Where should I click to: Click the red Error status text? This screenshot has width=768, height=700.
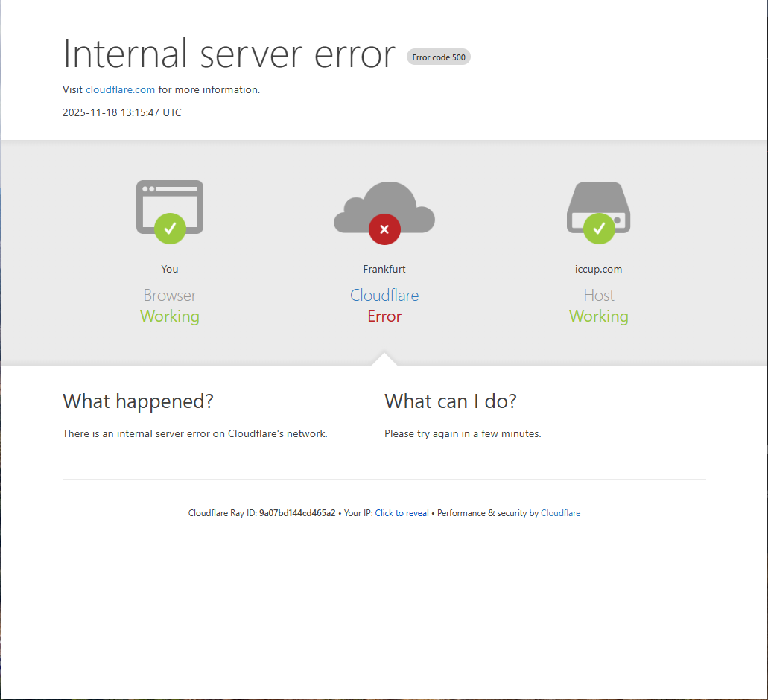click(x=384, y=316)
